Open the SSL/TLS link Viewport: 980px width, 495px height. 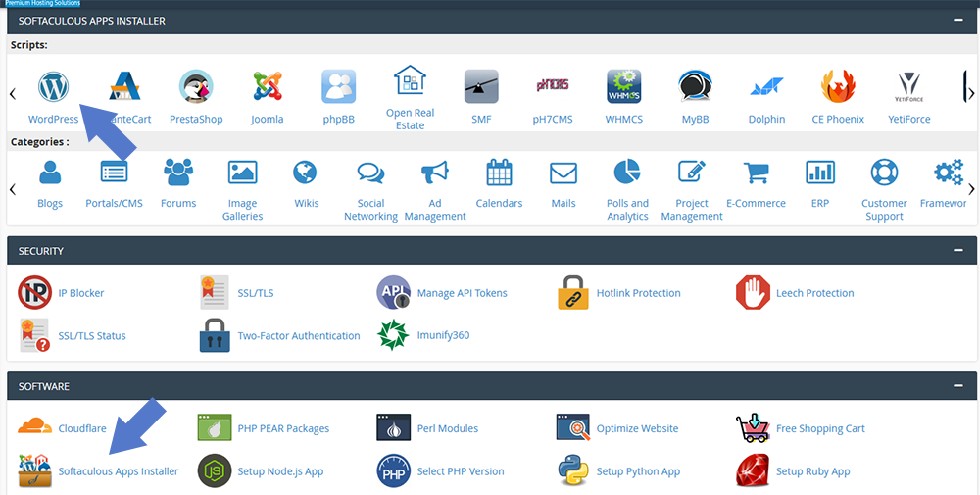(x=256, y=292)
